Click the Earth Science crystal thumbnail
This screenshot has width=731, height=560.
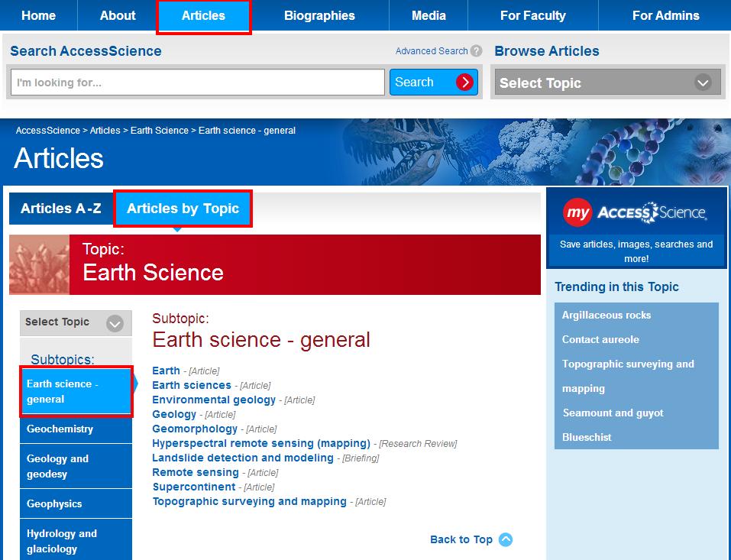pos(39,264)
